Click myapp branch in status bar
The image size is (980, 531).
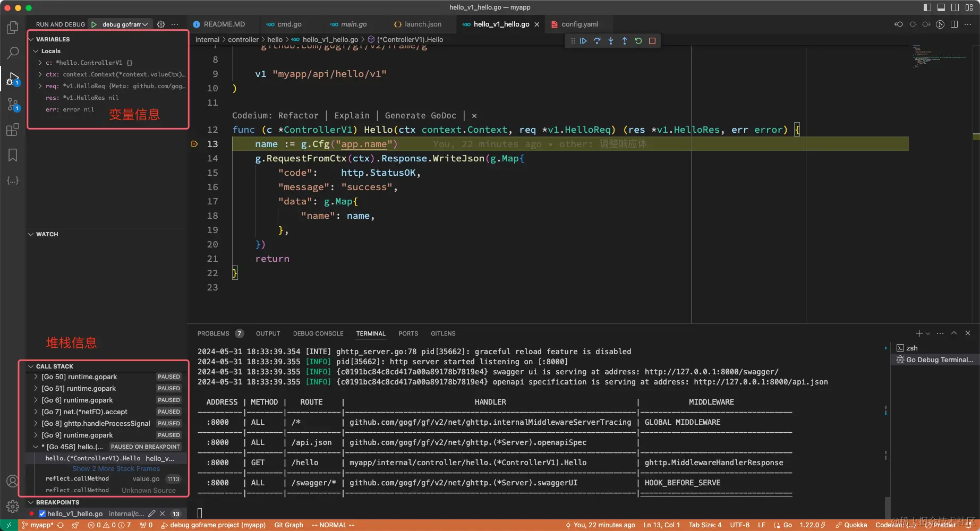[37, 525]
